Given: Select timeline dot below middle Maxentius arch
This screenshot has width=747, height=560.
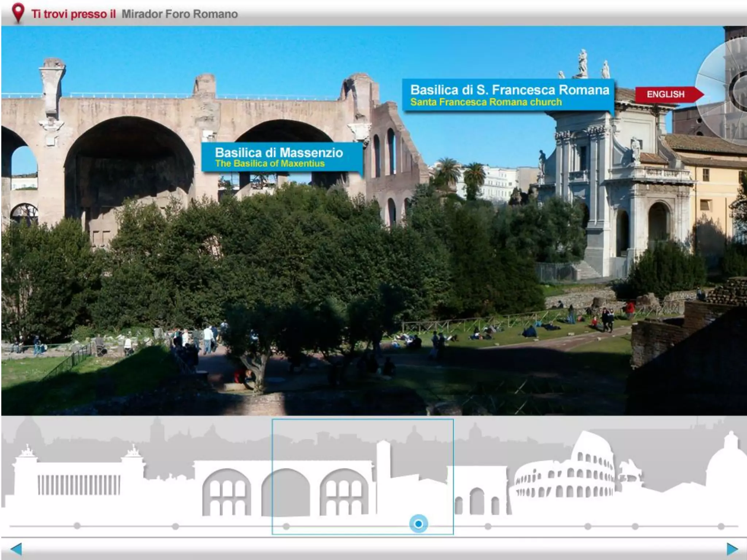Looking at the screenshot, I should tap(286, 526).
